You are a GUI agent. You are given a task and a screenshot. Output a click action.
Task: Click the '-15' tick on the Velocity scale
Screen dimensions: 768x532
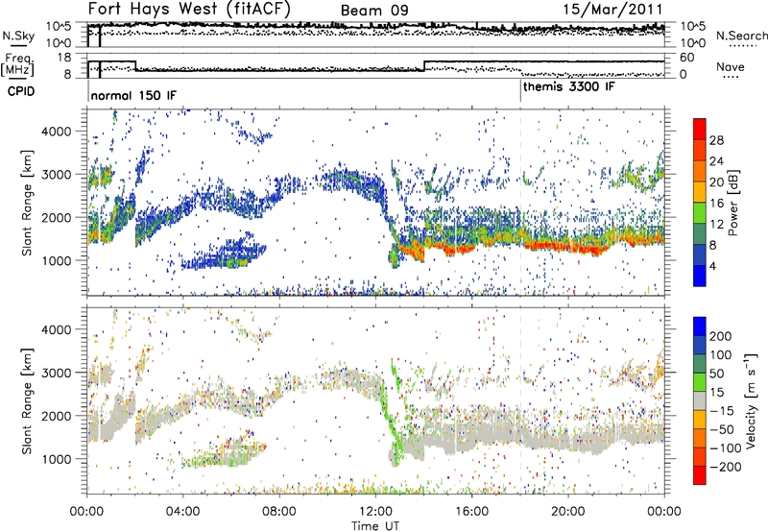click(x=721, y=410)
